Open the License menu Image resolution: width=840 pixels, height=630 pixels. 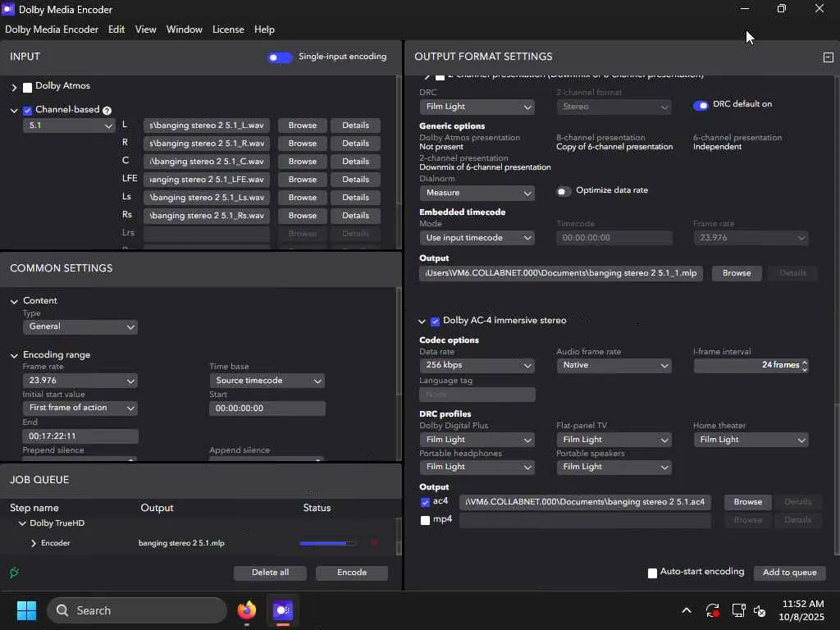tap(228, 30)
